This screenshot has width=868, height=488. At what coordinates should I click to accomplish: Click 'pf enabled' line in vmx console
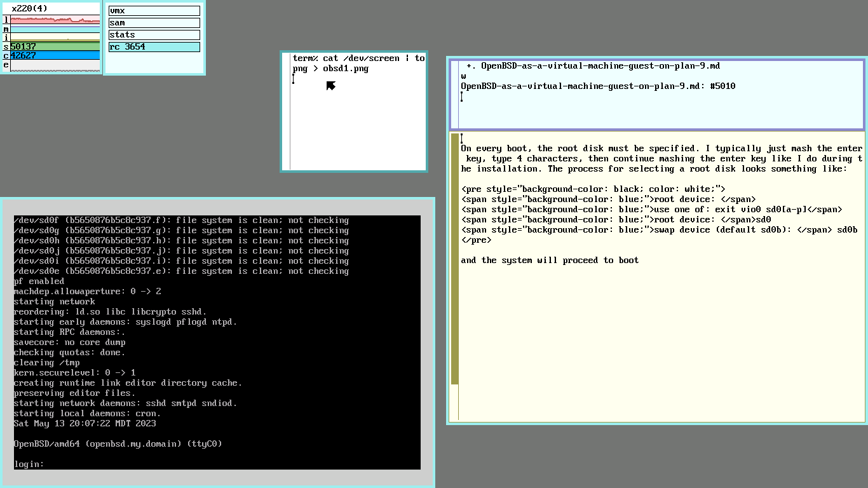[x=39, y=281]
